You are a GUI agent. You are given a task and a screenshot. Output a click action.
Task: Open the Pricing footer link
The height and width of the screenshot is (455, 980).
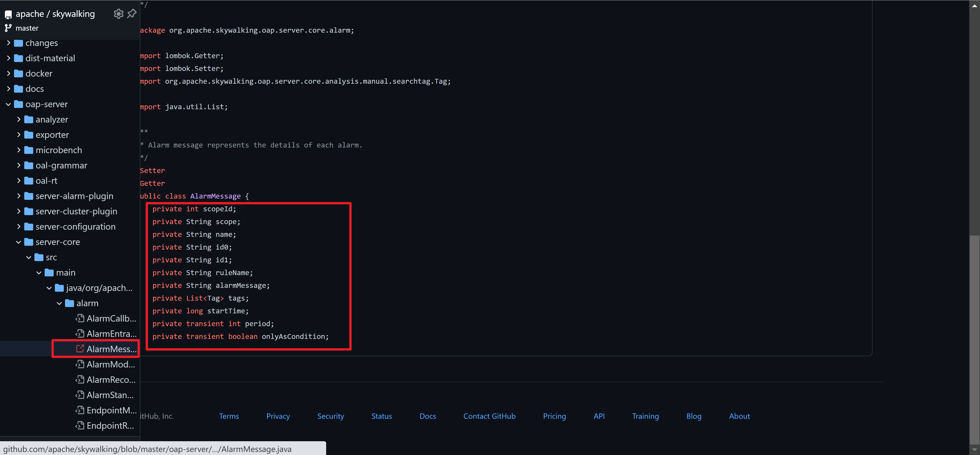tap(554, 416)
